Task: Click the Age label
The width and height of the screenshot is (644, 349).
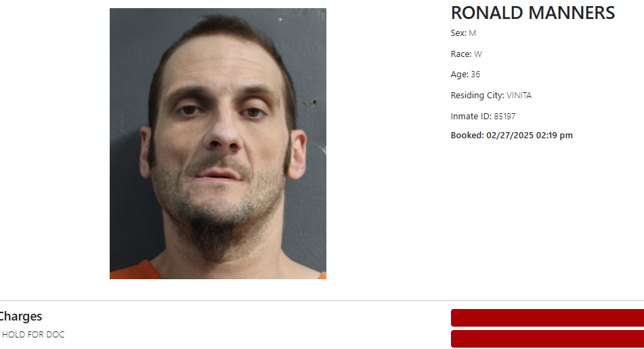Action: [460, 75]
